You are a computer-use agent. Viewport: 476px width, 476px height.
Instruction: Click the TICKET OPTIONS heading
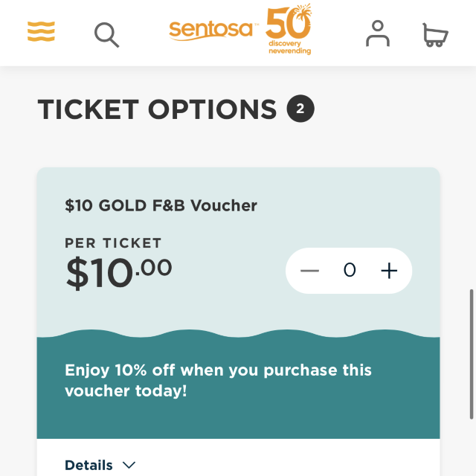point(157,109)
